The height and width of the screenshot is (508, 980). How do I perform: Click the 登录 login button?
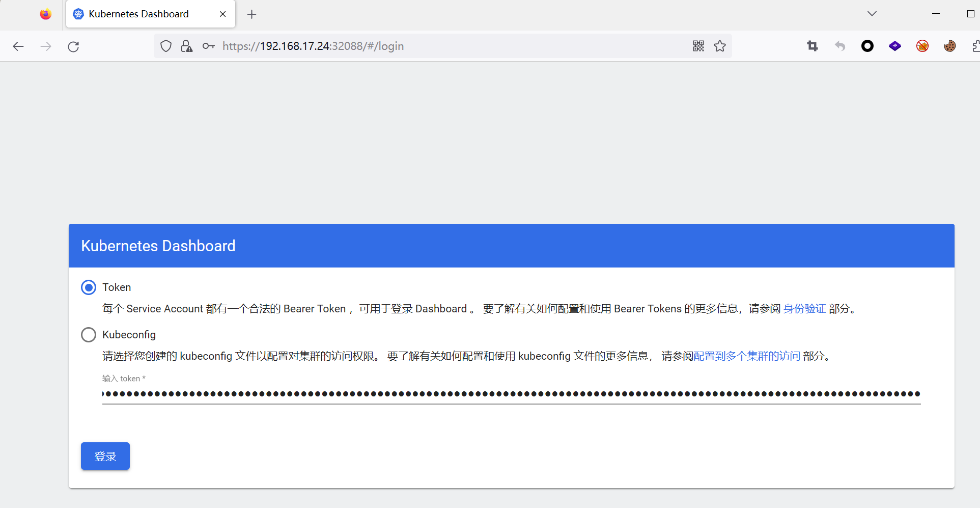coord(105,456)
